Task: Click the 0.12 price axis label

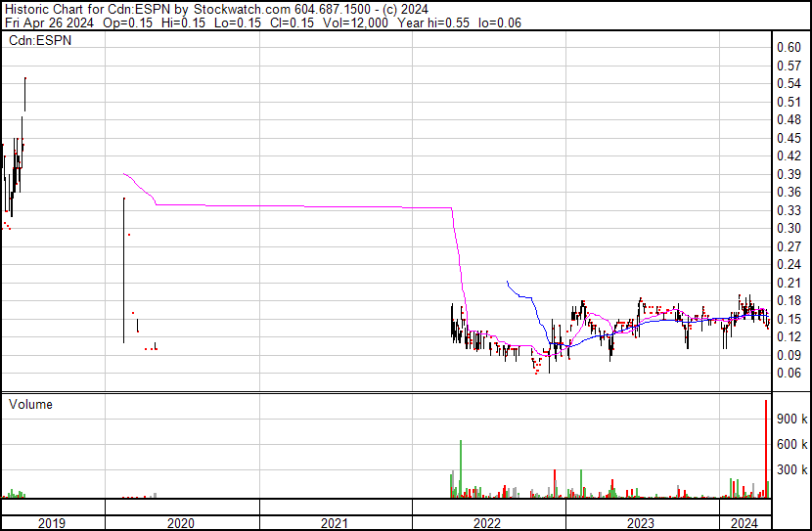Action: pyautogui.click(x=789, y=337)
